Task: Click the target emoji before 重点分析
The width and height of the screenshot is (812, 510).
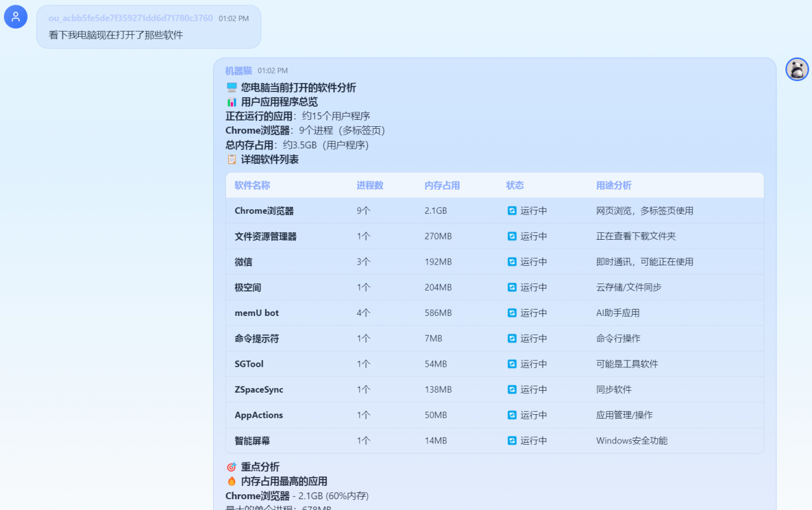Action: 232,467
